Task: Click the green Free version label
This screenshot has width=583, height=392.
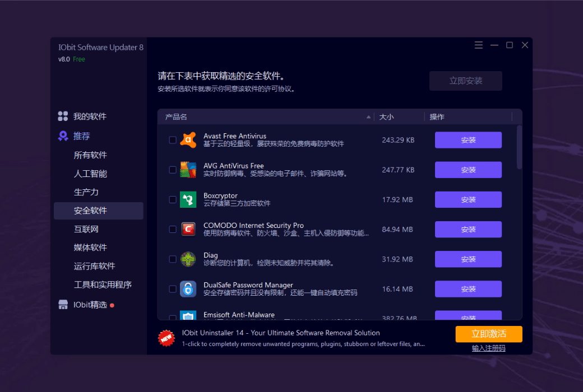Action: [x=79, y=59]
